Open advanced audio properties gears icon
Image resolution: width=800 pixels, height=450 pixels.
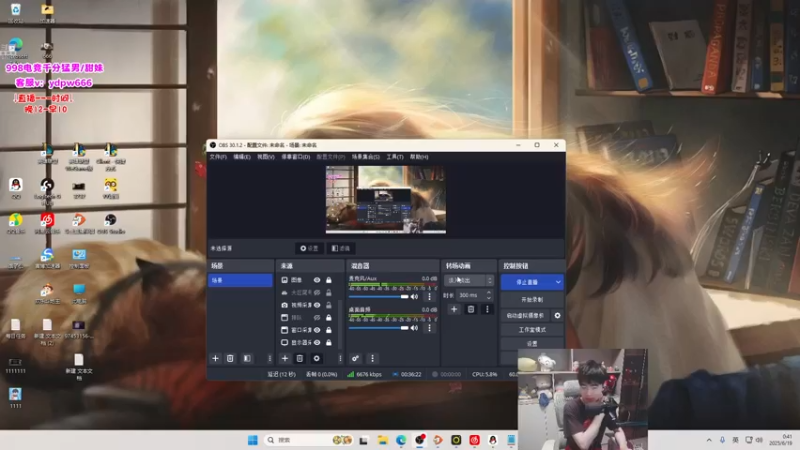[x=355, y=359]
